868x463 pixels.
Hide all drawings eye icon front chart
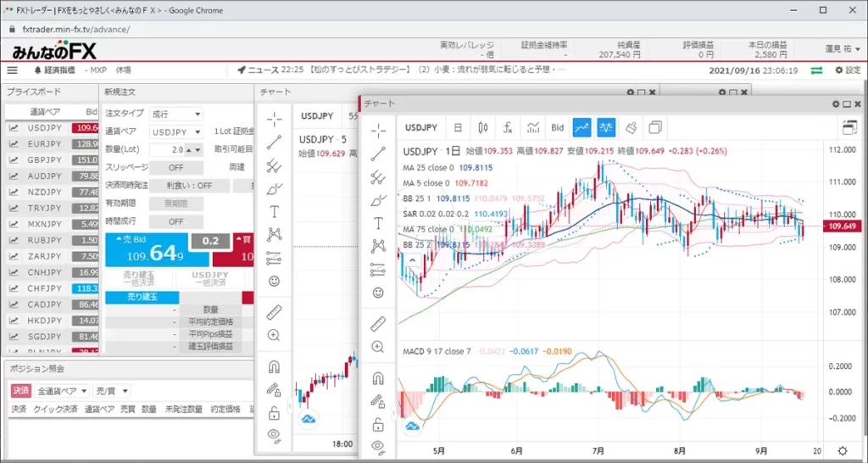pos(379,446)
